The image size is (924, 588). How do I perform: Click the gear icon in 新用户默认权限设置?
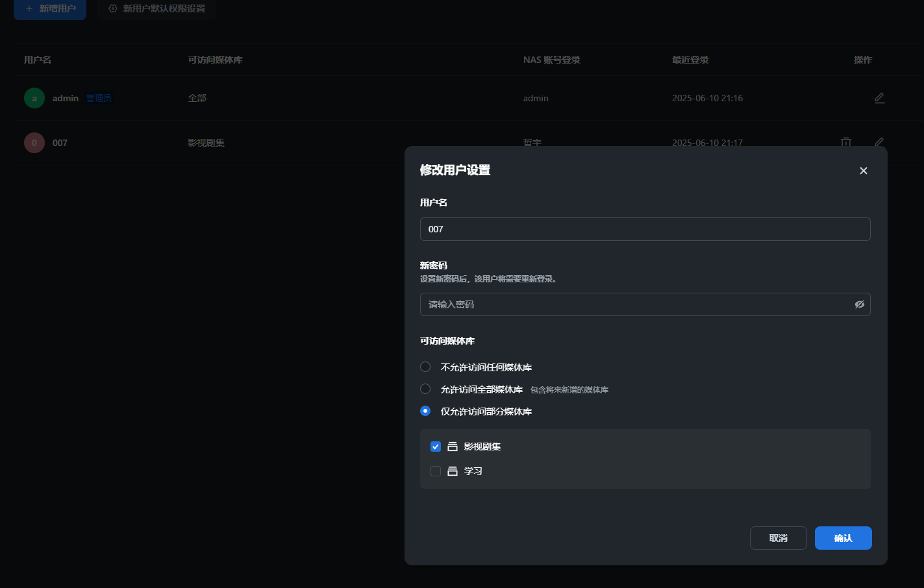(113, 8)
